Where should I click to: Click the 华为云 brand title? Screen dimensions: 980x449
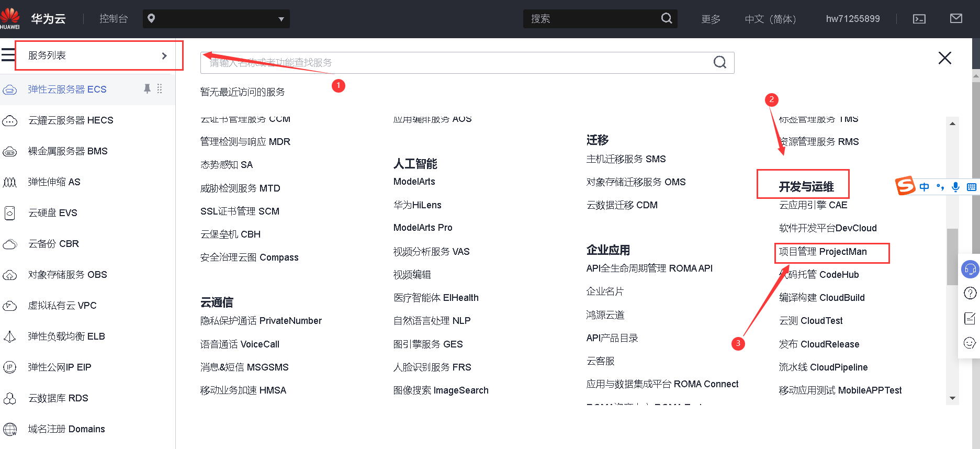coord(48,19)
